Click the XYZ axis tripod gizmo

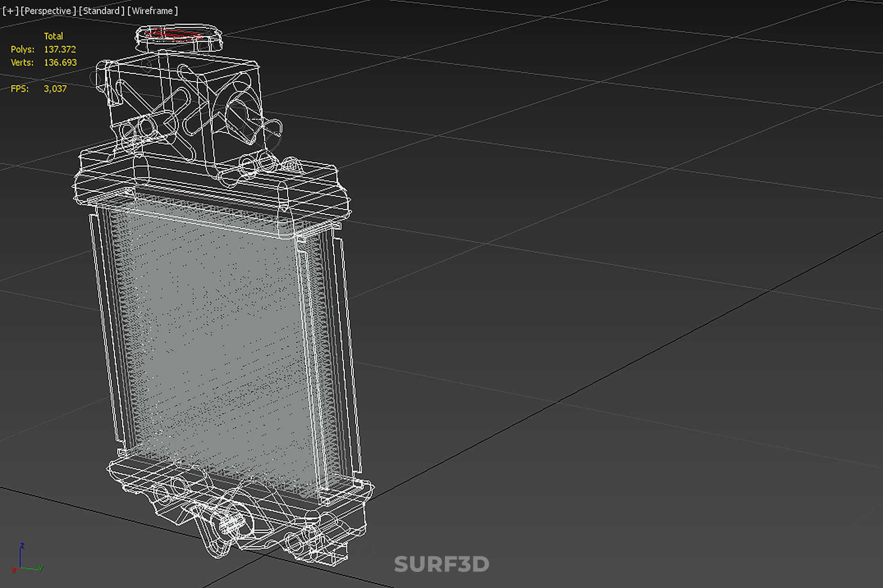click(x=27, y=558)
